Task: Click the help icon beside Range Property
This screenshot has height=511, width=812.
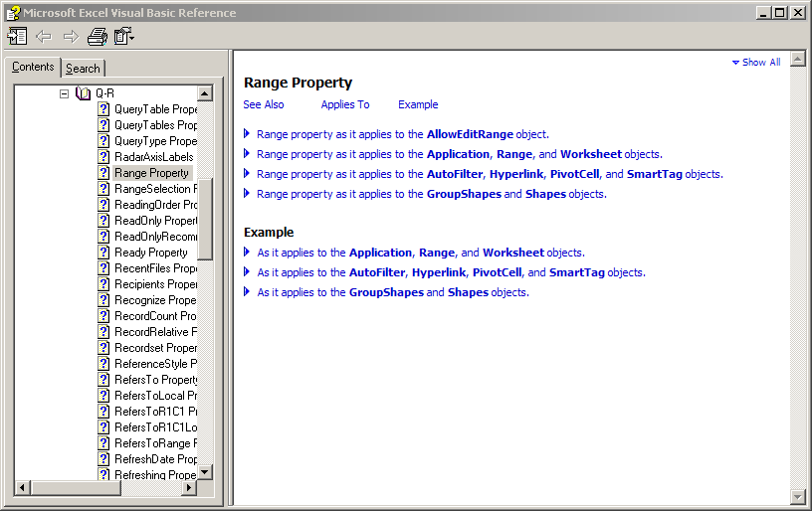Action: [x=104, y=173]
